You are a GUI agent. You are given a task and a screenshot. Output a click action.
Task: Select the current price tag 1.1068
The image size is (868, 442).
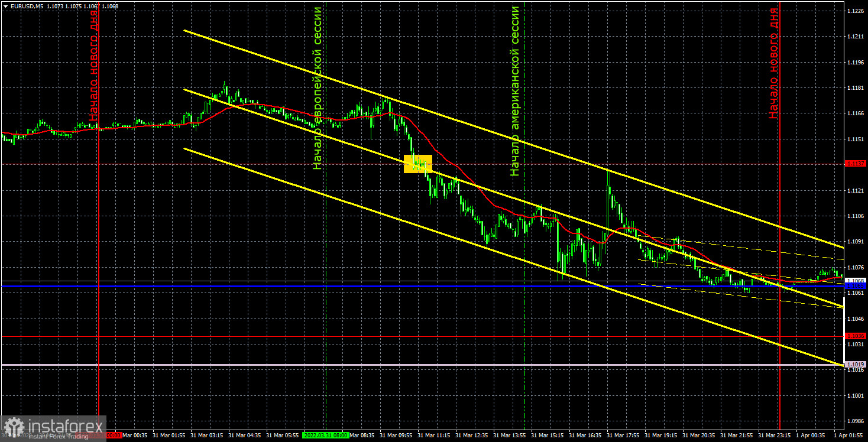coord(856,281)
